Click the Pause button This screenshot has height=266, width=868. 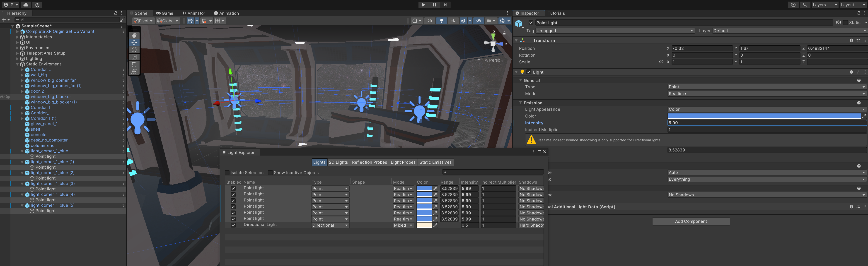pyautogui.click(x=434, y=5)
